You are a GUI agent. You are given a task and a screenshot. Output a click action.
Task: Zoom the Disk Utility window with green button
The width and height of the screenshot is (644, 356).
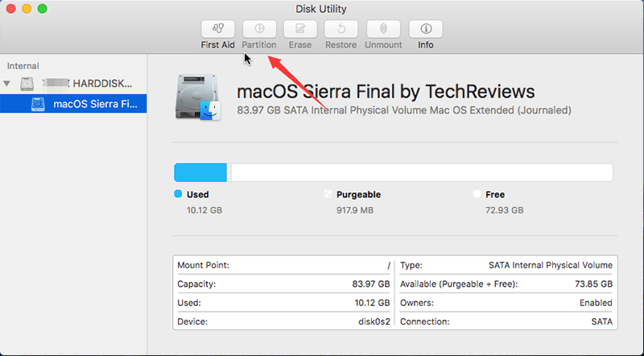pos(43,9)
